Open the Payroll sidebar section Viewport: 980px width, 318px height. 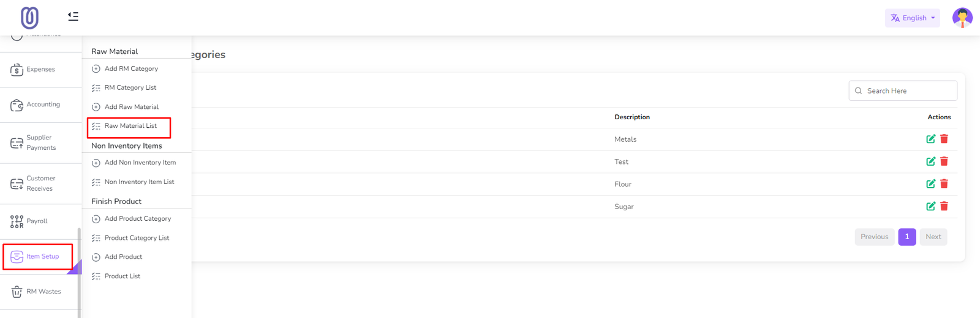[x=37, y=221]
